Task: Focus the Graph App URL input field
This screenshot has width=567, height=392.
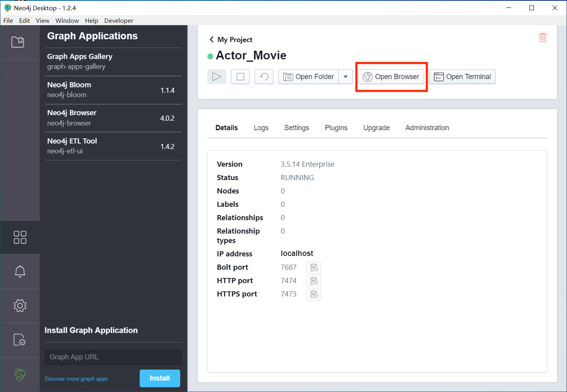Action: pyautogui.click(x=113, y=357)
